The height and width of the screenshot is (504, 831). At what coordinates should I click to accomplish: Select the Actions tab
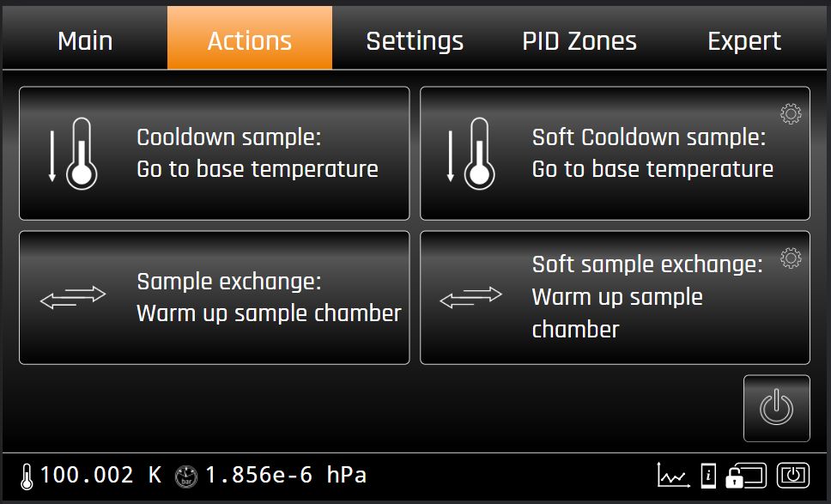coord(250,41)
